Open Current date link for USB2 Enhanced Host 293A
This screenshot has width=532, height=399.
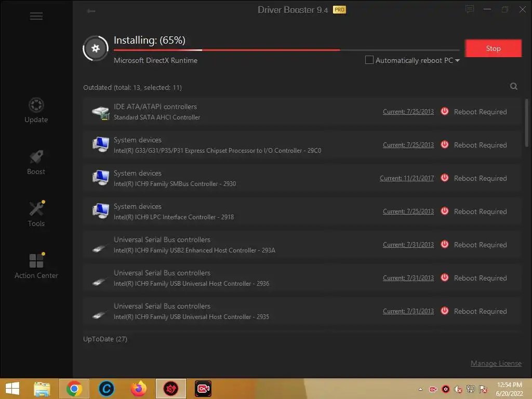click(x=408, y=245)
